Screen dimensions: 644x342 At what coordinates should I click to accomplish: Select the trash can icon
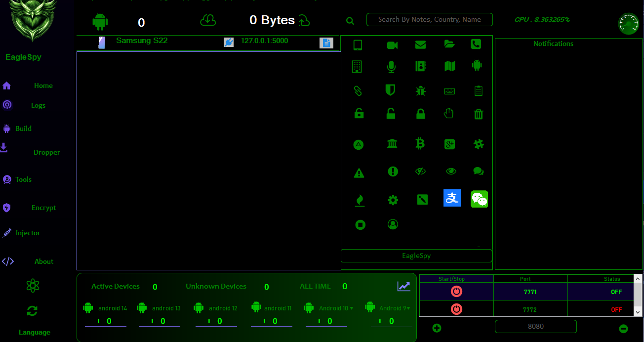click(478, 114)
